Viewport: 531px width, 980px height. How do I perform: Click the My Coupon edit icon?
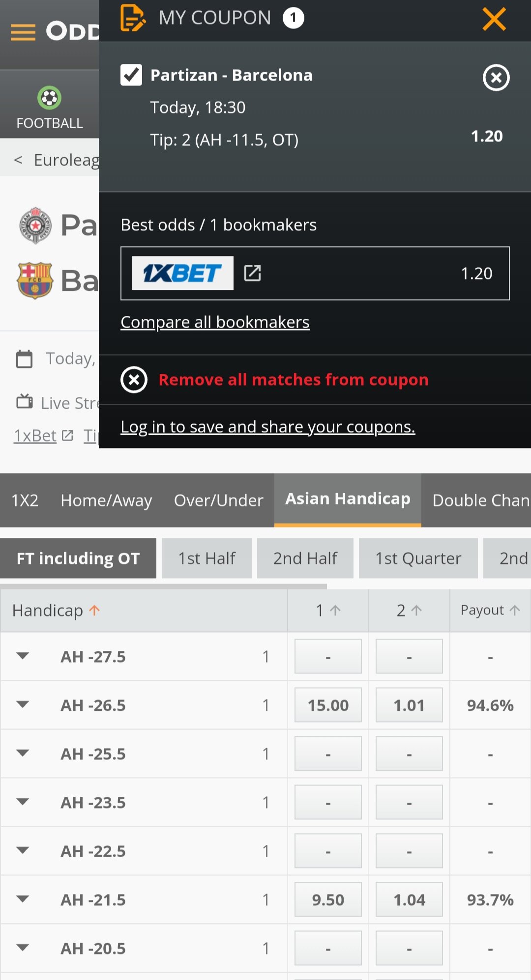[x=133, y=18]
